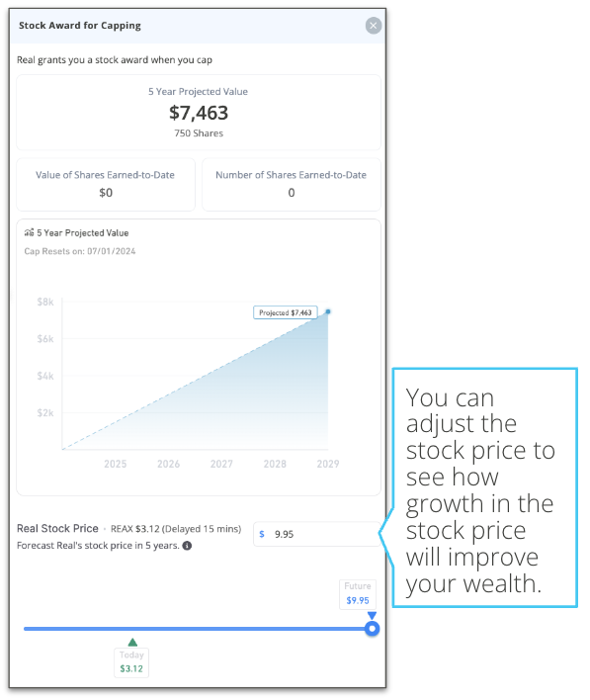Click the Today $3.12 label box
Screen dimensions: 590x700
point(131,662)
